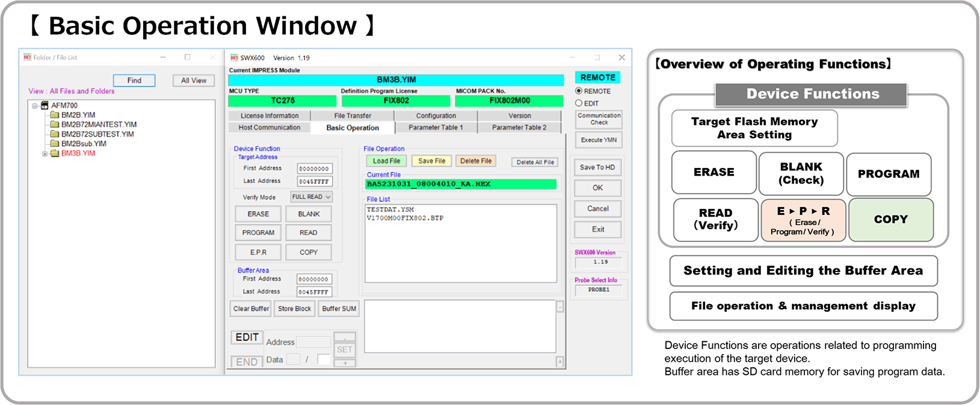
Task: Switch to the File Transfer tab
Action: [353, 116]
